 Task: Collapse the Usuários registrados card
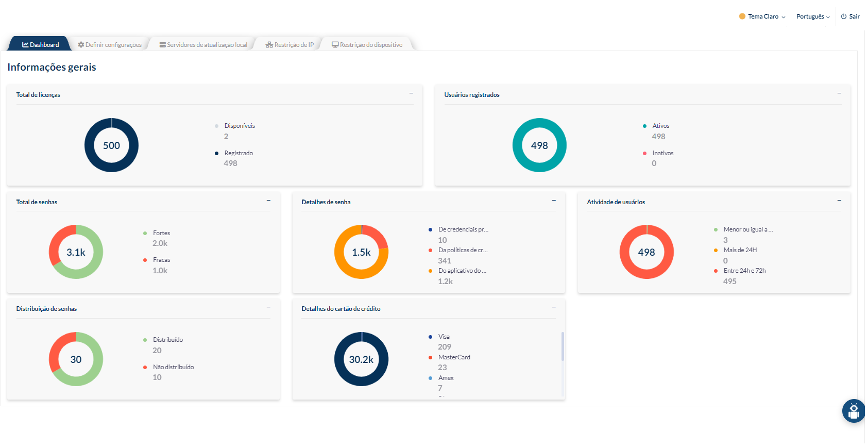(x=839, y=93)
